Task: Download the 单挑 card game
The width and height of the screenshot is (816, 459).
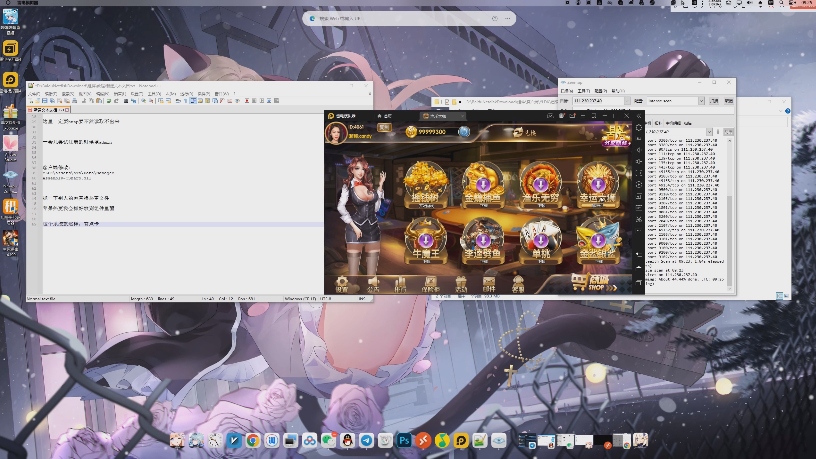Action: [541, 240]
